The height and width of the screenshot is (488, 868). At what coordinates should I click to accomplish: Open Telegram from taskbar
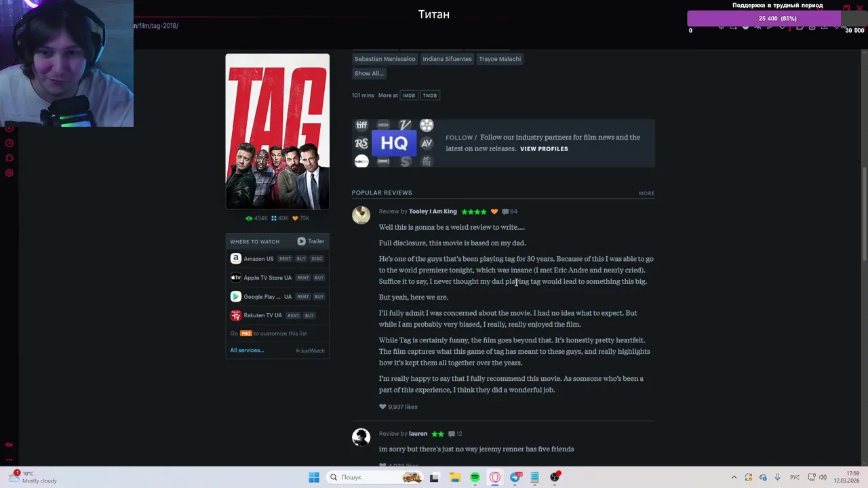tap(515, 477)
